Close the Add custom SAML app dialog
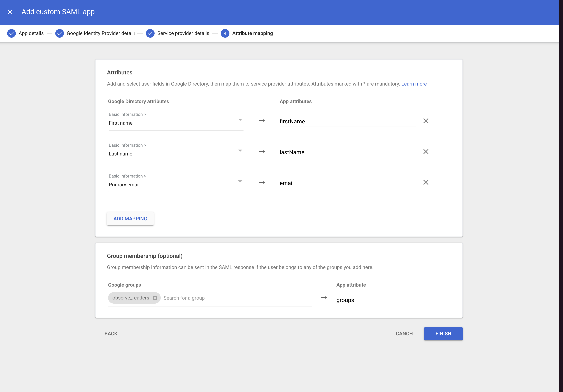This screenshot has width=563, height=392. [x=10, y=12]
